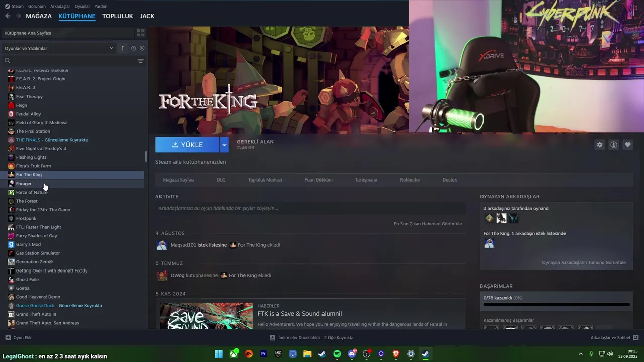Image resolution: width=644 pixels, height=362 pixels.
Task: Open the library filter options icon
Action: pos(141,61)
